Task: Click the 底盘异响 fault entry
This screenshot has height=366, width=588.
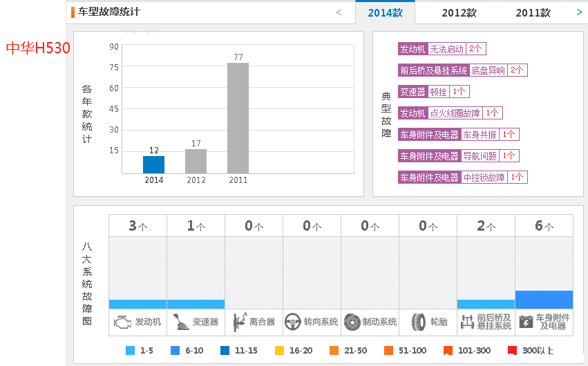Action: point(488,70)
